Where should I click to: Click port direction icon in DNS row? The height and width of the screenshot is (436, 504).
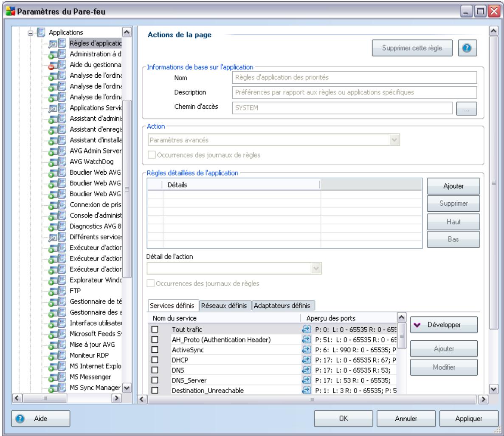coord(306,370)
